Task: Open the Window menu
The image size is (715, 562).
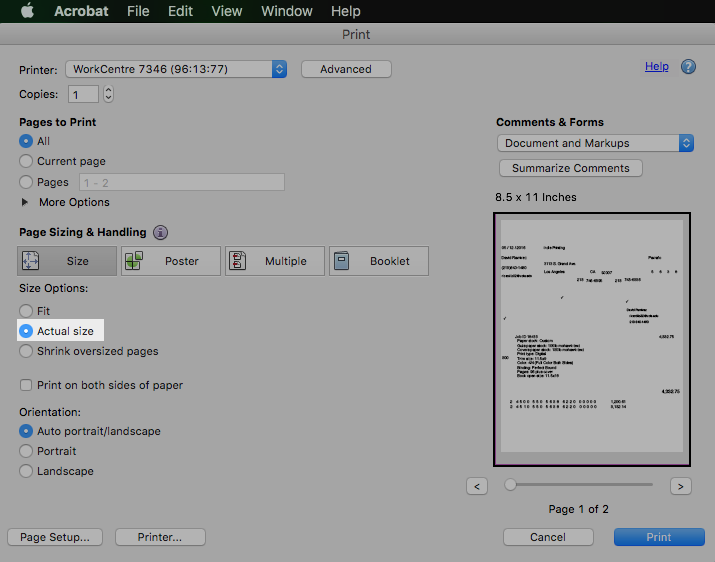Action: 287,11
